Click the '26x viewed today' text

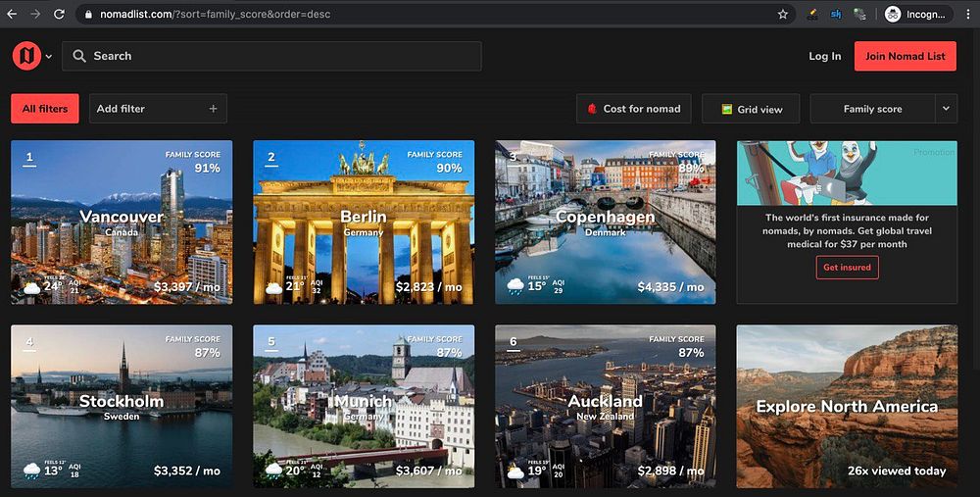[x=897, y=471]
